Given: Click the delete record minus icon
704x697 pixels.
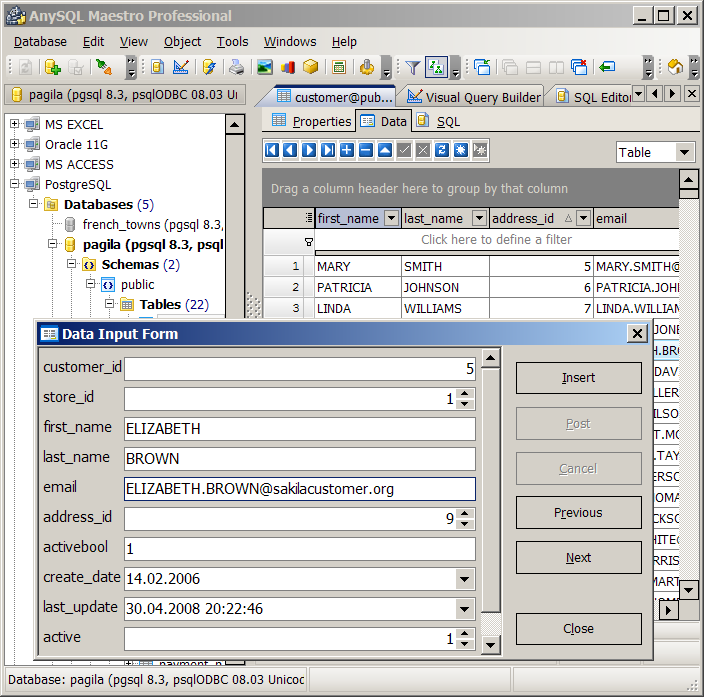Looking at the screenshot, I should pos(366,150).
